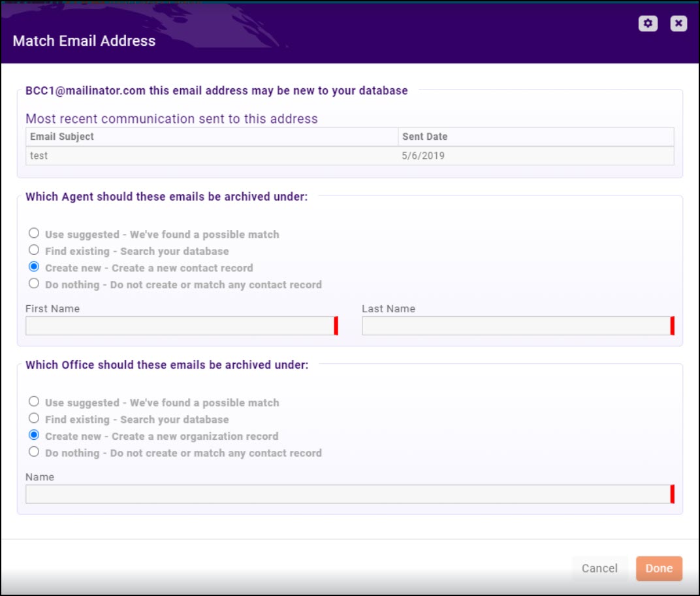Click the X icon to dismiss Match Email Address
This screenshot has height=596, width=700.
click(x=678, y=23)
